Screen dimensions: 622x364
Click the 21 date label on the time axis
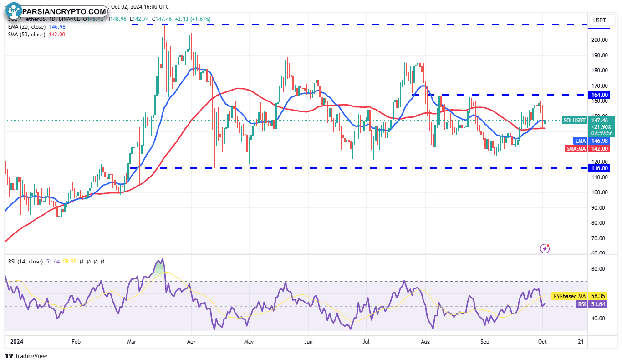coord(580,341)
